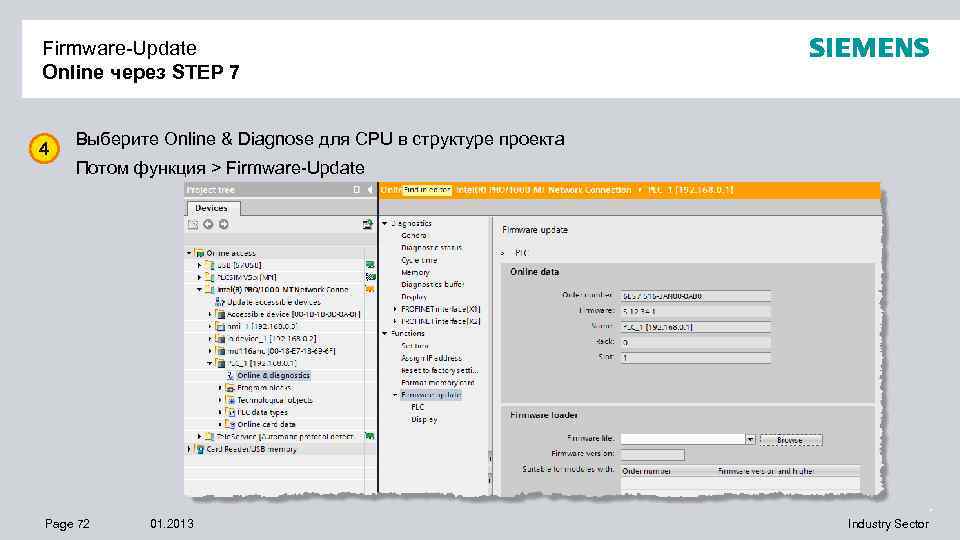Click the Technological objects folder icon

coord(230,400)
